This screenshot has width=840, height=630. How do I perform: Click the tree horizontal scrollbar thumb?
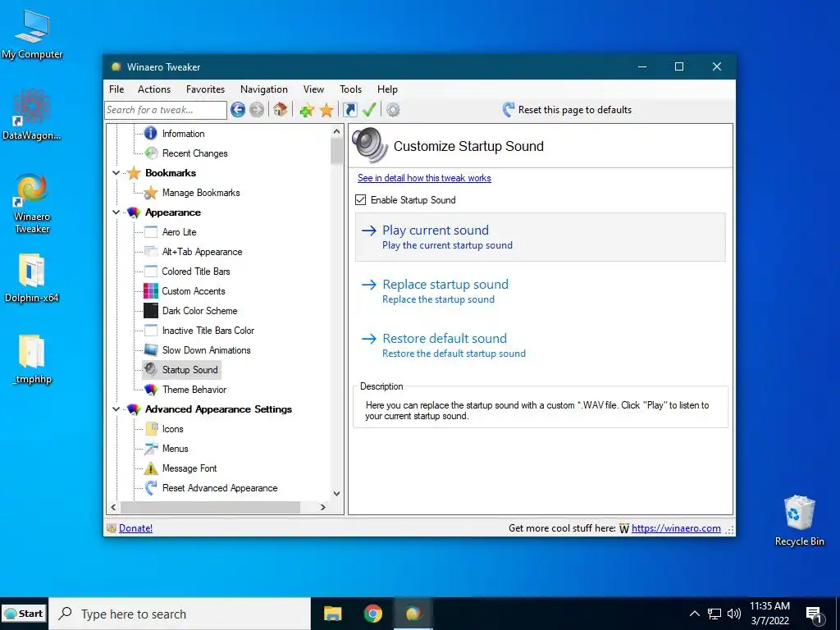tap(211, 507)
